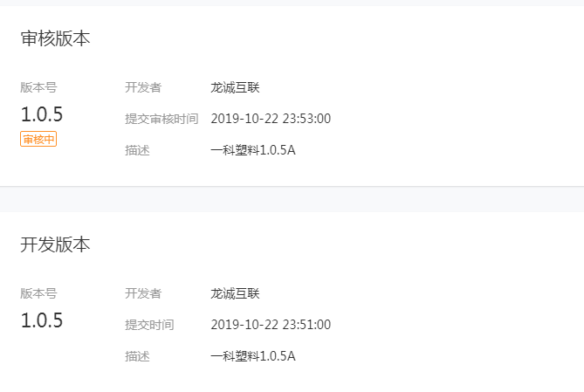The height and width of the screenshot is (392, 584).
Task: Click developer name 龙诚互联 in 开发版本
Action: [236, 293]
